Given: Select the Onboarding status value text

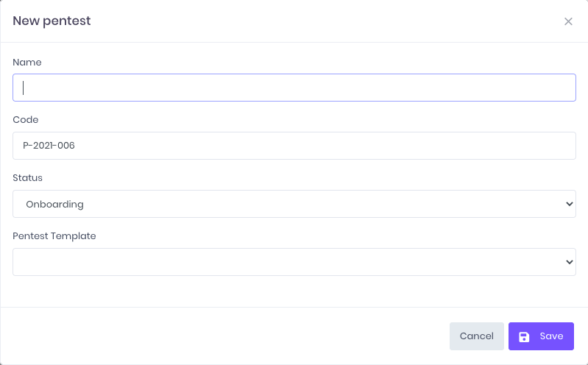Looking at the screenshot, I should click(x=54, y=205).
